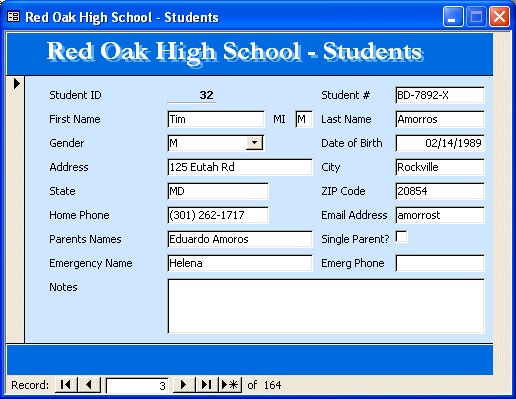Viewport: 516px width, 399px height.
Task: Click the Gender label
Action: (x=67, y=143)
